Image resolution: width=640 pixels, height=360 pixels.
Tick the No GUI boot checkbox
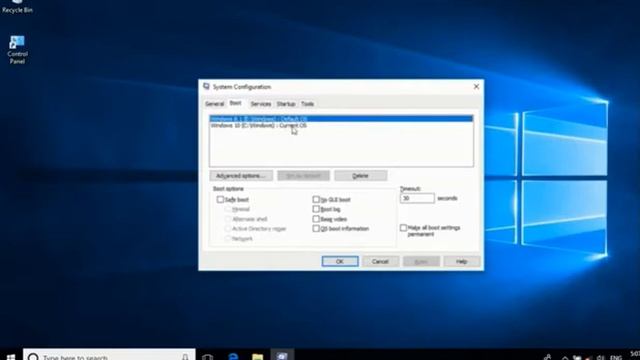point(316,200)
